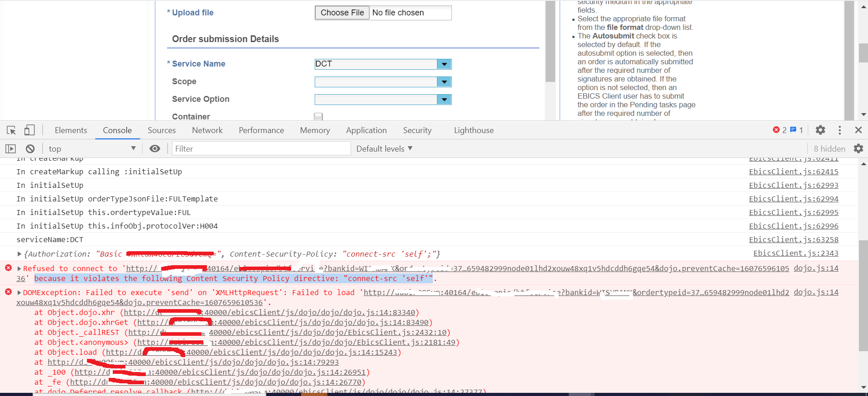Focus the console Filter input
868x396 pixels.
261,148
